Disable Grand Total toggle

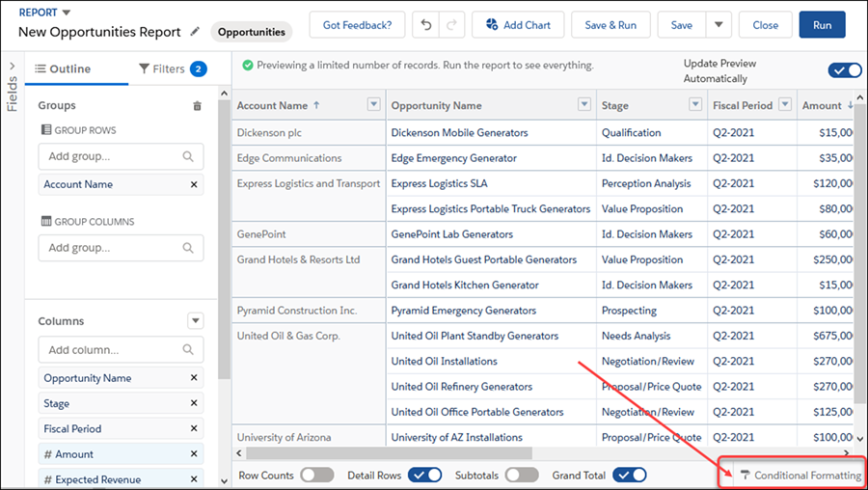(630, 476)
